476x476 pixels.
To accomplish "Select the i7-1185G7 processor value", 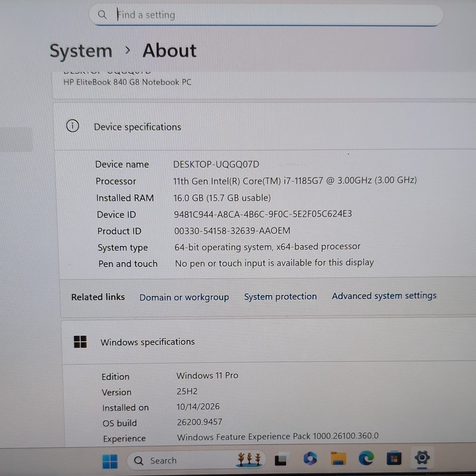I will click(x=295, y=180).
